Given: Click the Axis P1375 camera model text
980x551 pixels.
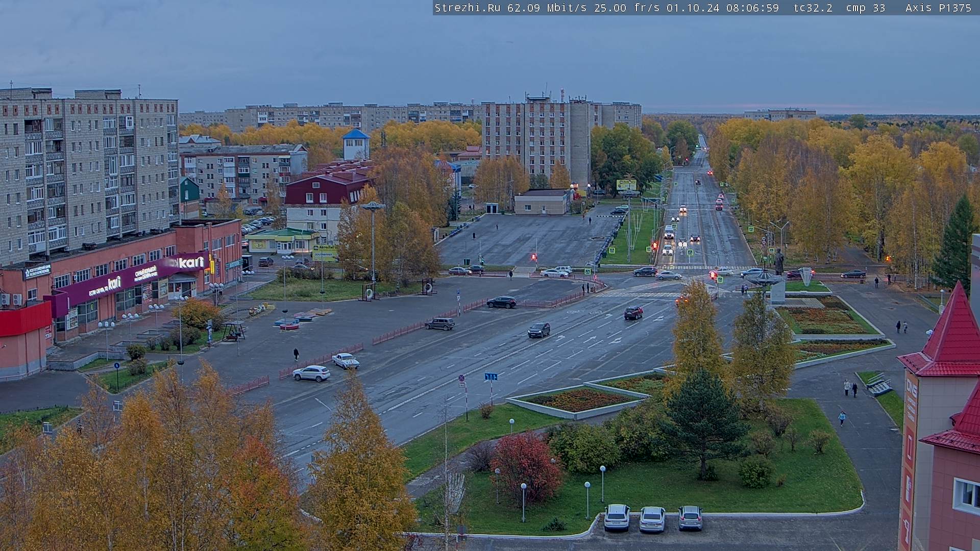Looking at the screenshot, I should click(x=939, y=8).
